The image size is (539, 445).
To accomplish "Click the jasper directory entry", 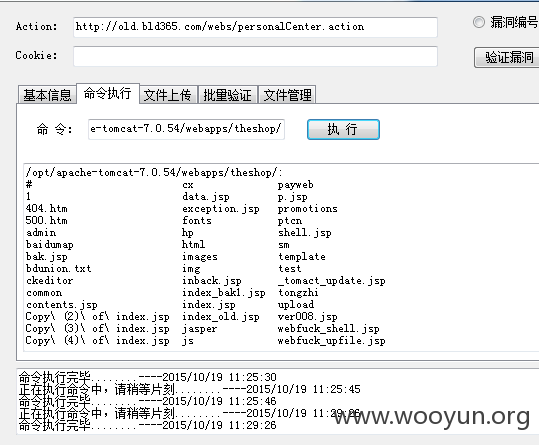I will pos(200,329).
